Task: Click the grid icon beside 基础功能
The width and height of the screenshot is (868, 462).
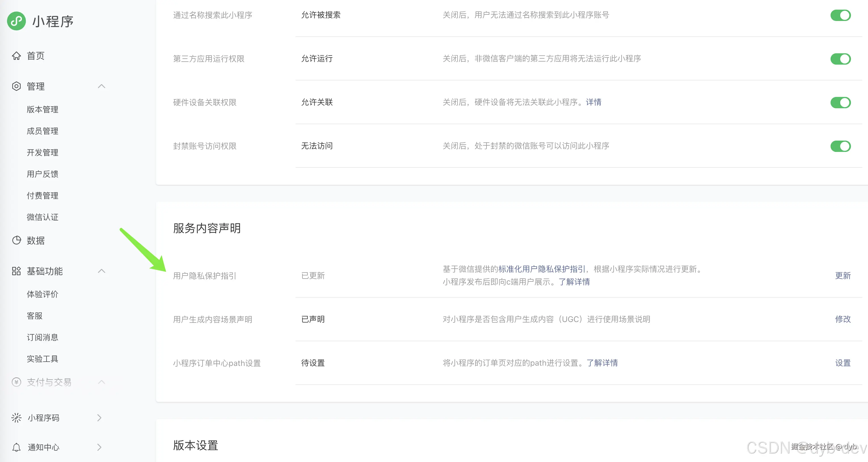Action: pos(16,271)
